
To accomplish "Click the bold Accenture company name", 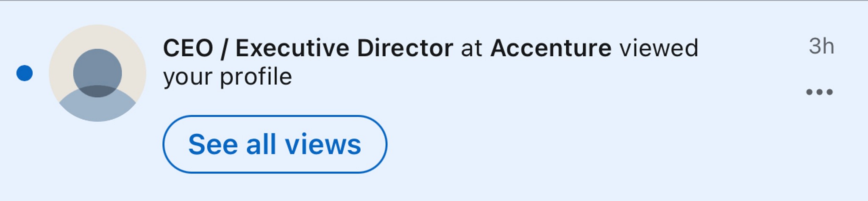I will (551, 48).
